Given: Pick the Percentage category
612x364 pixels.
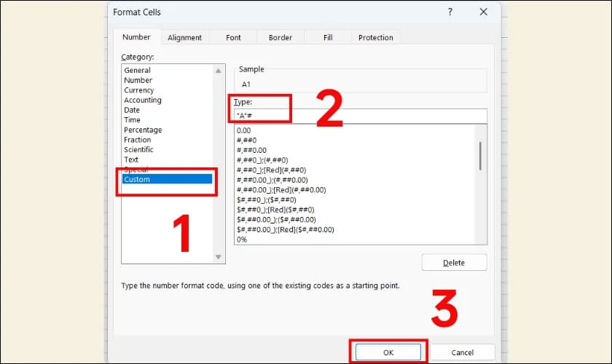Looking at the screenshot, I should (x=143, y=130).
